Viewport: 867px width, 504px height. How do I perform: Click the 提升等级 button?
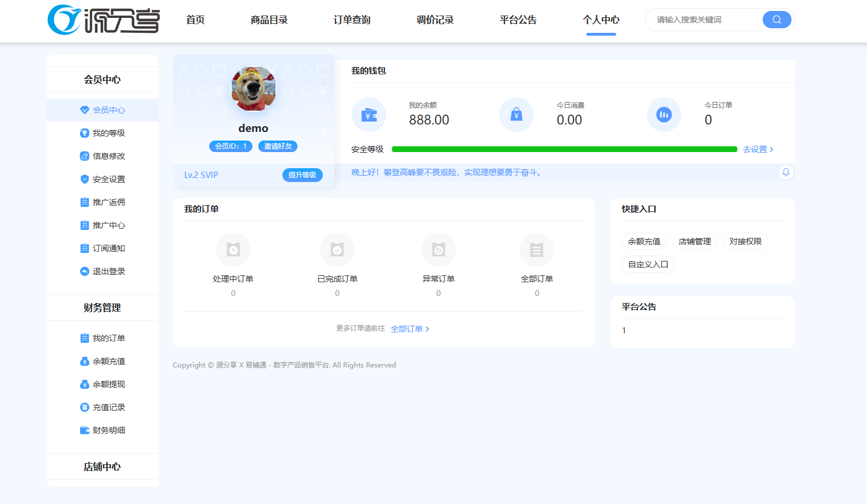(x=302, y=175)
